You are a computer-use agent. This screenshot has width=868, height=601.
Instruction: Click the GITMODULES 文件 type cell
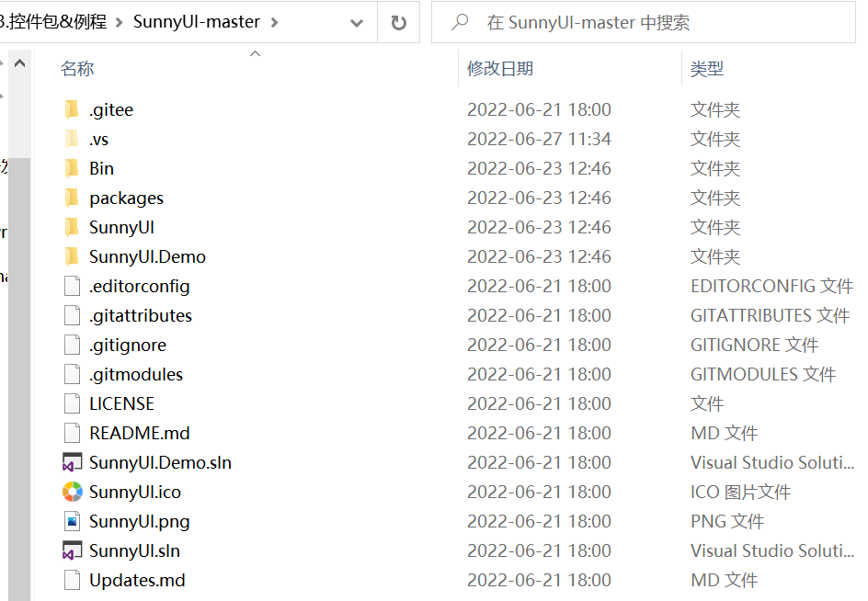[763, 374]
